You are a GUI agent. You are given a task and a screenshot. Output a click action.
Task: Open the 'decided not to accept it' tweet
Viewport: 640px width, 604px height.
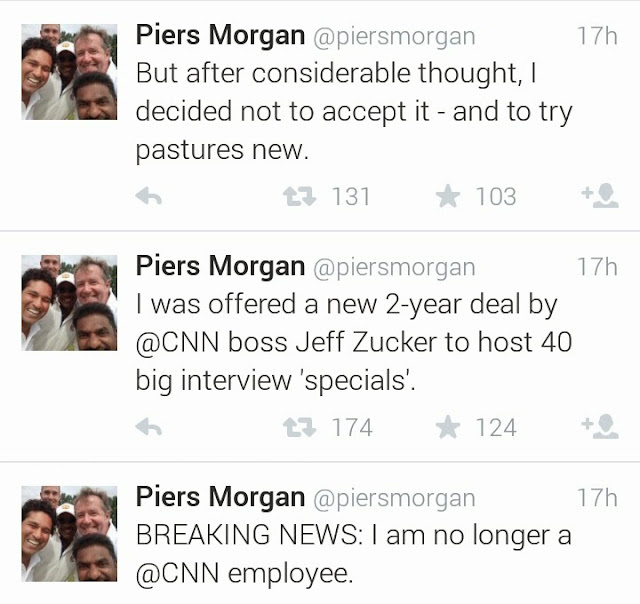(x=352, y=111)
